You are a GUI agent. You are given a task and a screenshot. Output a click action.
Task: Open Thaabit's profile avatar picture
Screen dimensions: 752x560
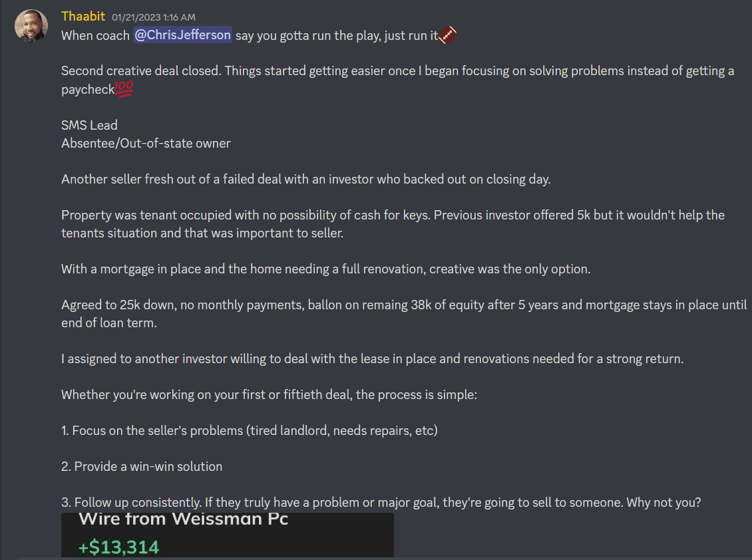click(31, 26)
